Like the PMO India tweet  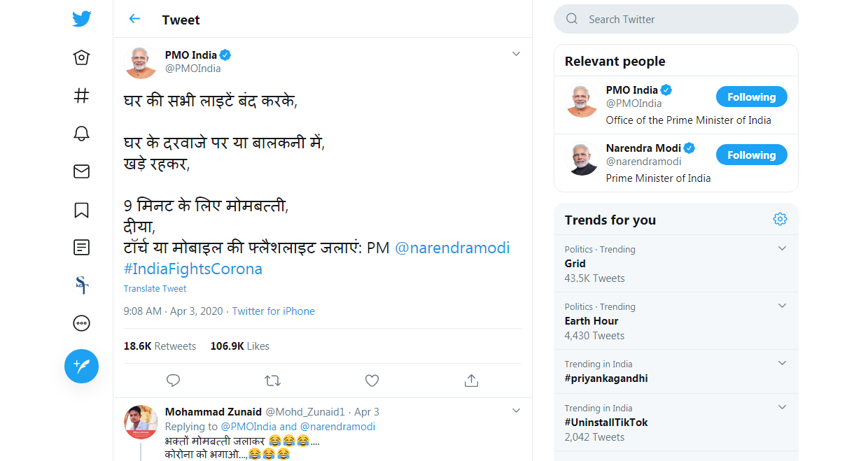tap(372, 381)
